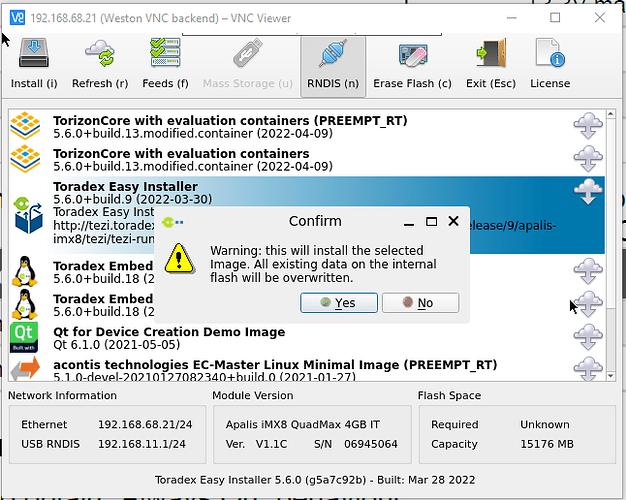Confirm installation with Yes button

coord(339,303)
